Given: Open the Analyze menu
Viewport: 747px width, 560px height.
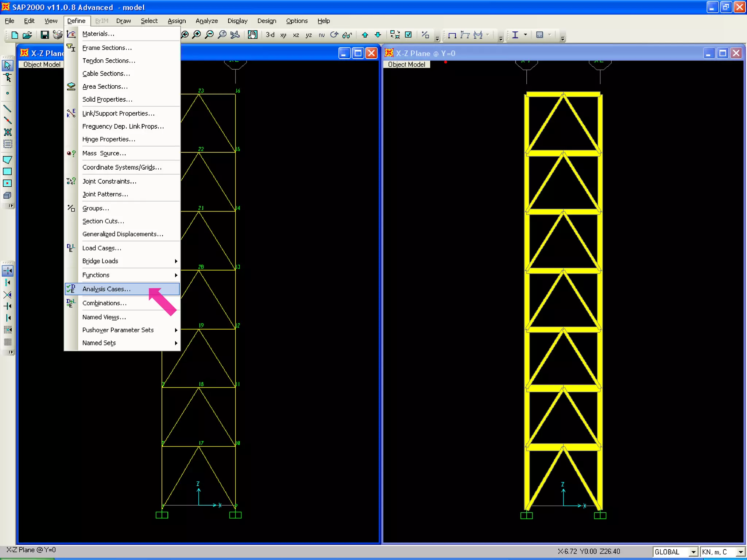Looking at the screenshot, I should [206, 21].
